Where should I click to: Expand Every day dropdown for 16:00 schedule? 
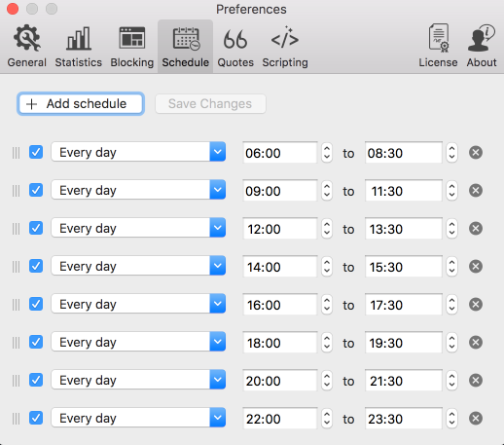tap(138, 304)
